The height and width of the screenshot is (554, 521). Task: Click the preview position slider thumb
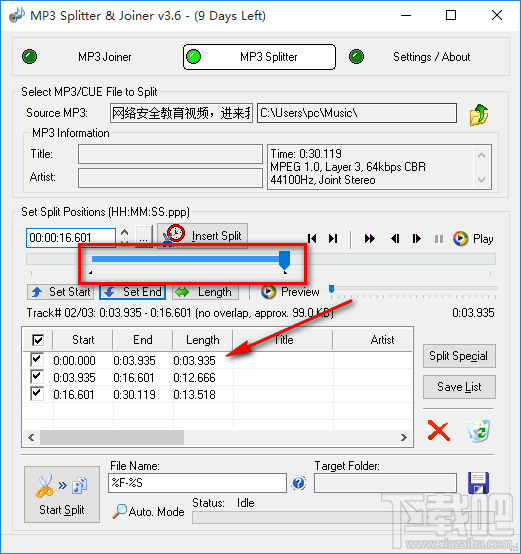click(331, 289)
